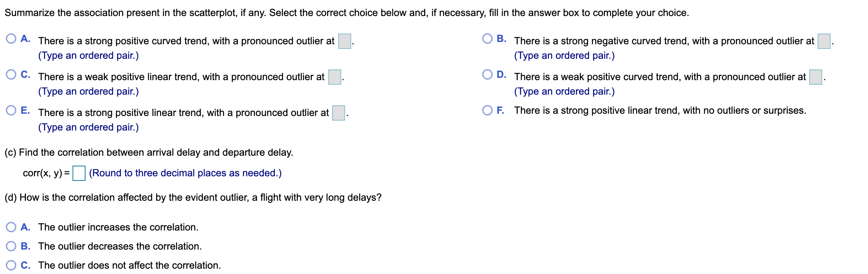Select 'The outlier increases the correlation'

[11, 227]
